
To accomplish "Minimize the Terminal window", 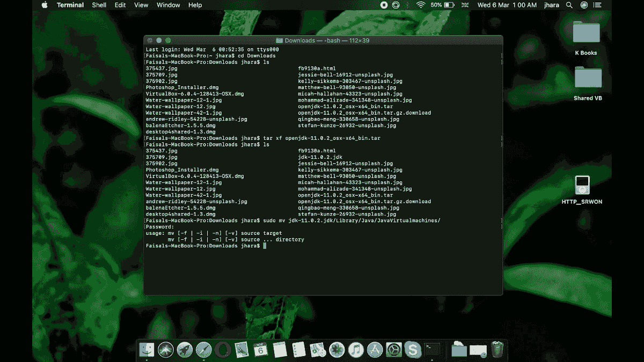I will point(159,40).
